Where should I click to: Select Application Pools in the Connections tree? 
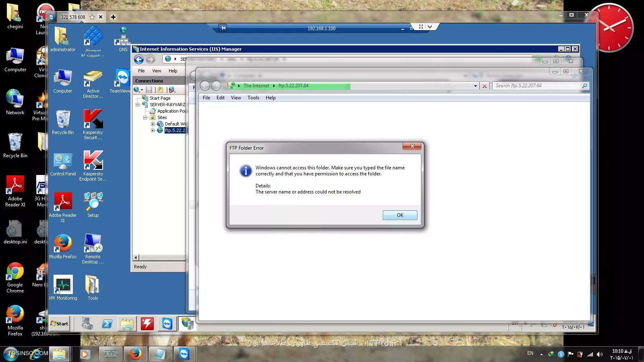(171, 111)
